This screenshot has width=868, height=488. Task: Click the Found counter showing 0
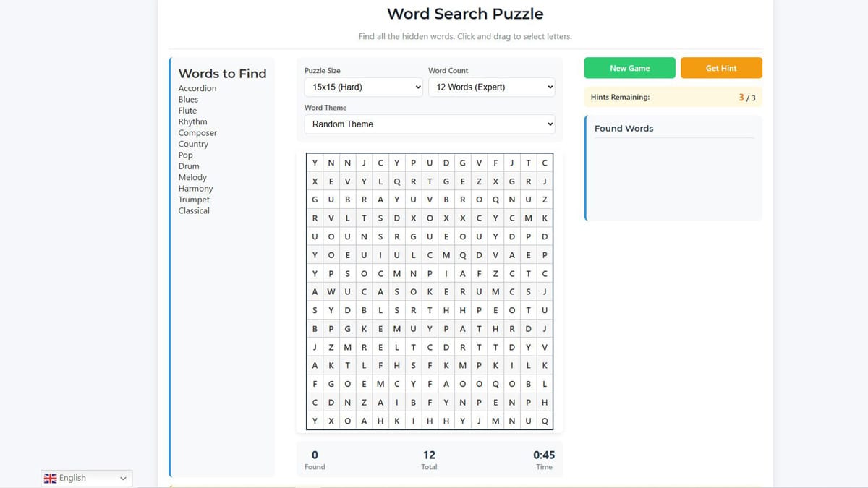(315, 455)
